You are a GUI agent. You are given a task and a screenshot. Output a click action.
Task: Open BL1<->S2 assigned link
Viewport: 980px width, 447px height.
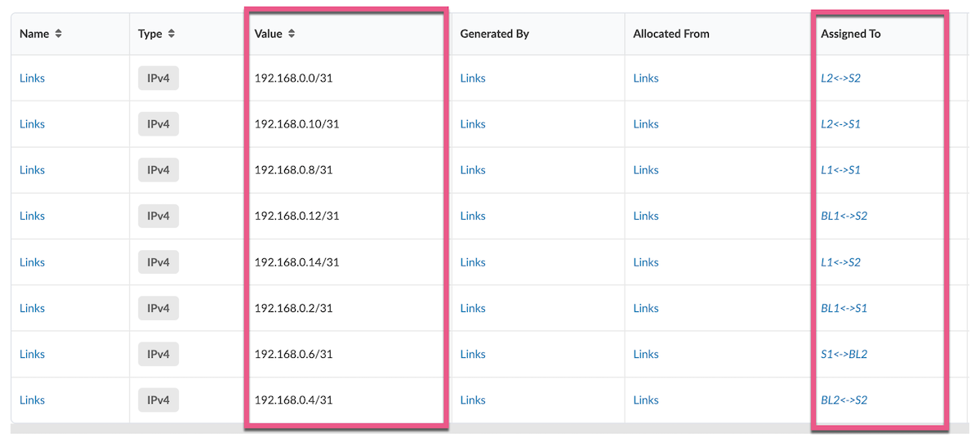pyautogui.click(x=844, y=216)
